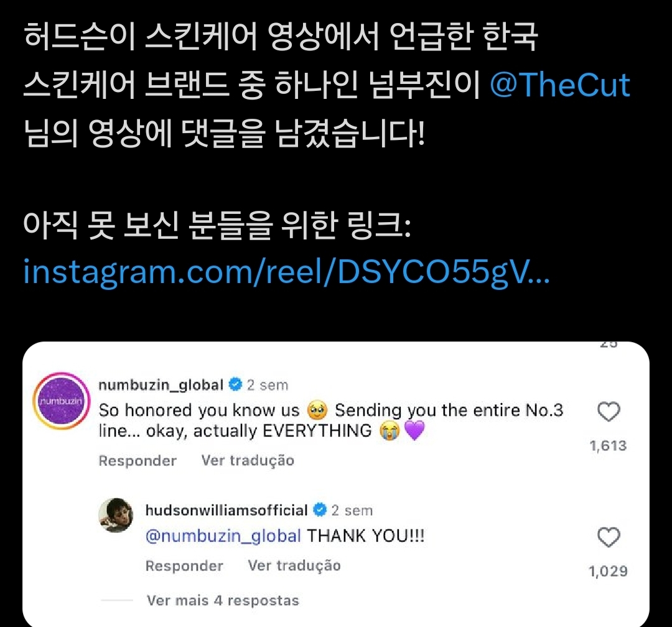The height and width of the screenshot is (627, 672).
Task: Open the hudsonwilliamsofficial username
Action: [226, 511]
